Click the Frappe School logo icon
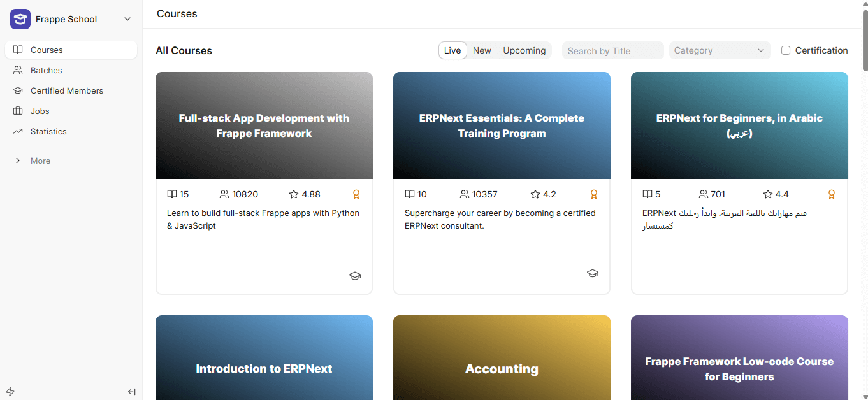868x400 pixels. (20, 19)
